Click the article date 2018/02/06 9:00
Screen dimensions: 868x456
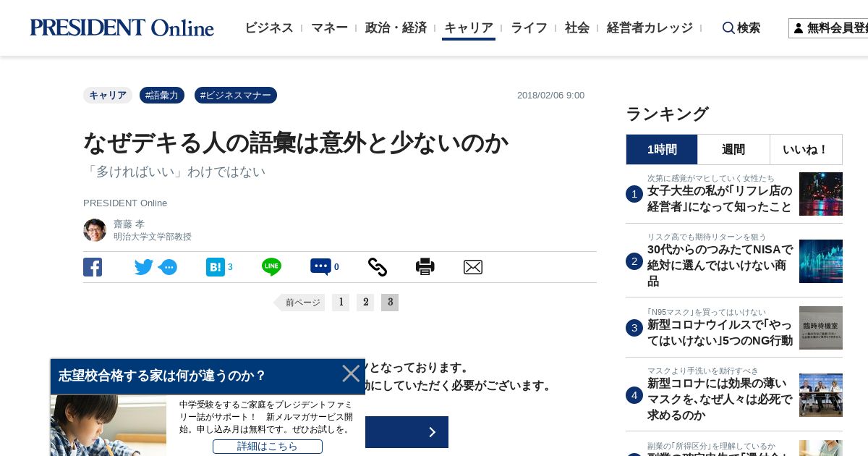pyautogui.click(x=550, y=96)
